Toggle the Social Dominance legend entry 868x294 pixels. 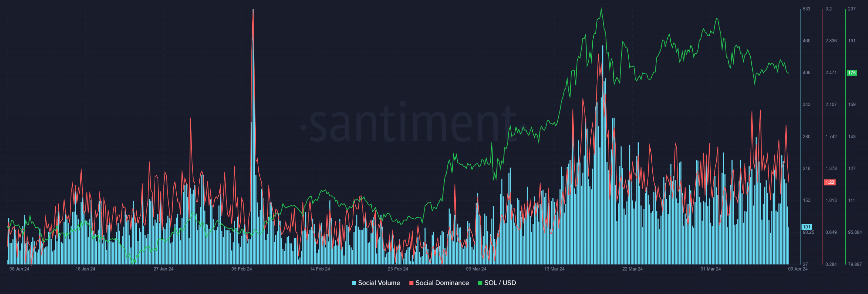pyautogui.click(x=439, y=283)
